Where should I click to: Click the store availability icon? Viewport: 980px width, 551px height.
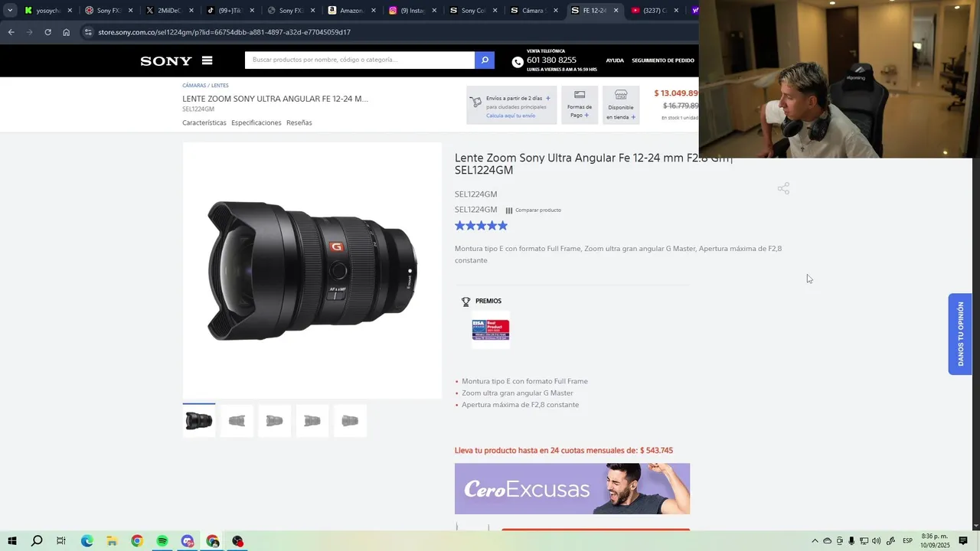tap(621, 95)
